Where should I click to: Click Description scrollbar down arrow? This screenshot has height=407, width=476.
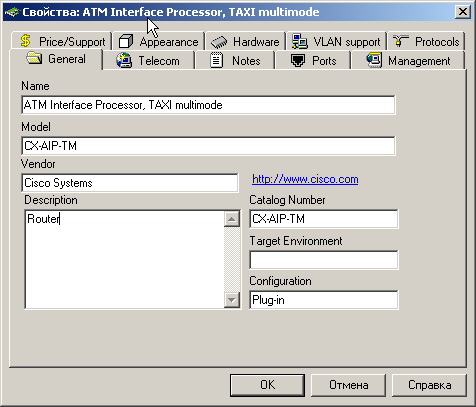coord(232,300)
